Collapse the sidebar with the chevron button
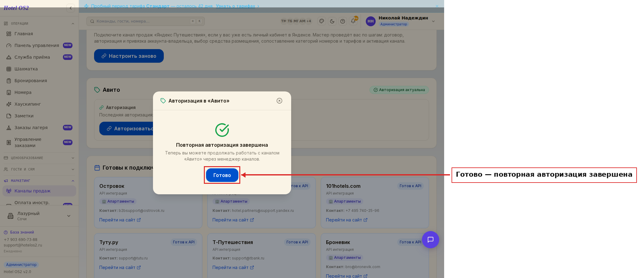 (71, 8)
